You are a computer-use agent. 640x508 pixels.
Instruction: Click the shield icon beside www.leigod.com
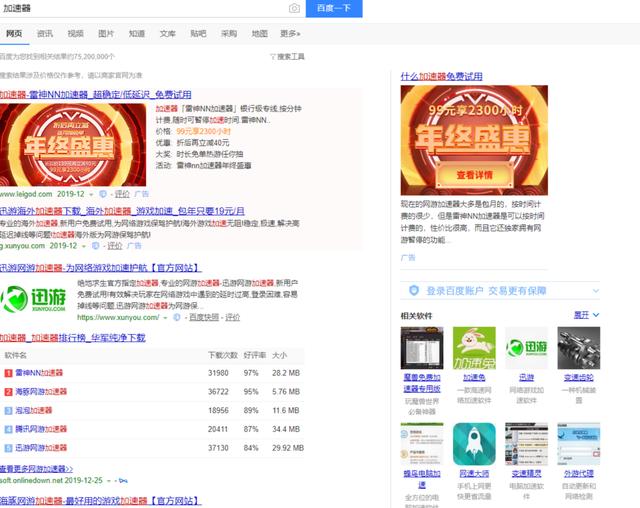point(103,194)
